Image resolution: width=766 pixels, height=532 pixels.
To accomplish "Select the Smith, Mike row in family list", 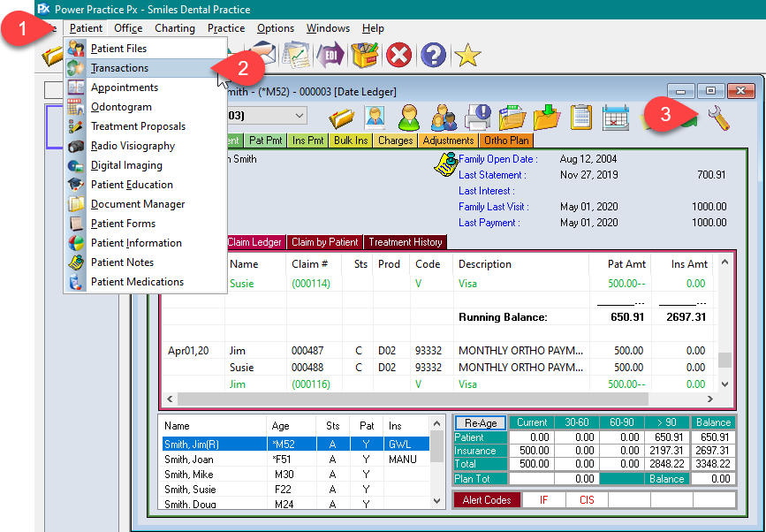I will [x=296, y=475].
